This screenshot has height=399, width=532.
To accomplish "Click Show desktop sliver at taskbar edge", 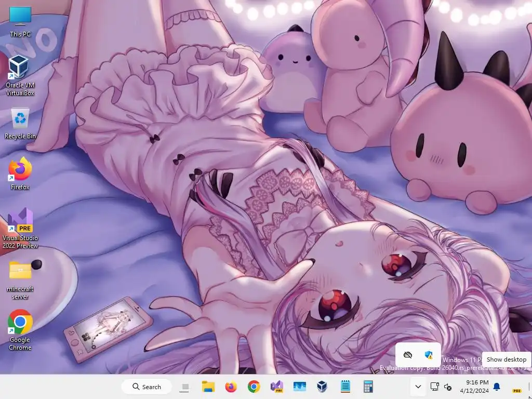I will tap(529, 387).
